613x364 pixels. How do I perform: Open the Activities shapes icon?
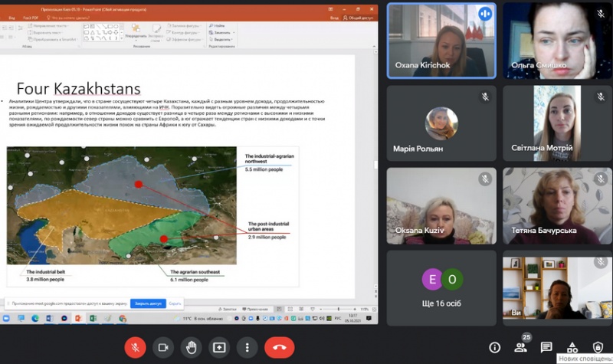[x=572, y=348]
